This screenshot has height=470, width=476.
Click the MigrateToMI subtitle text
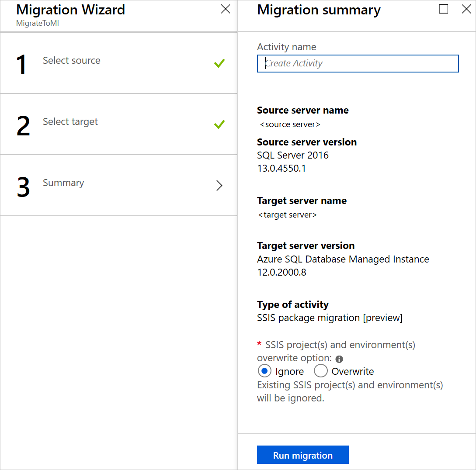coord(38,23)
